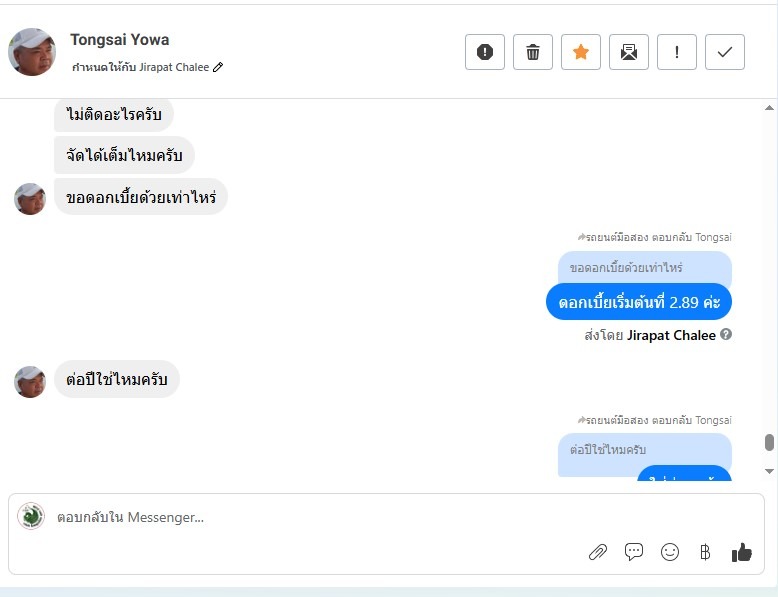Open payment request Baht icon

coord(705,552)
